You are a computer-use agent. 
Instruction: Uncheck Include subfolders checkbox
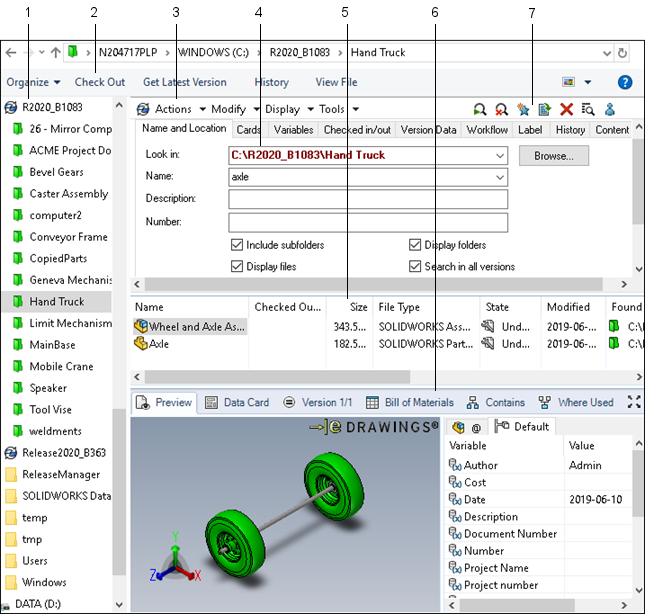point(238,245)
